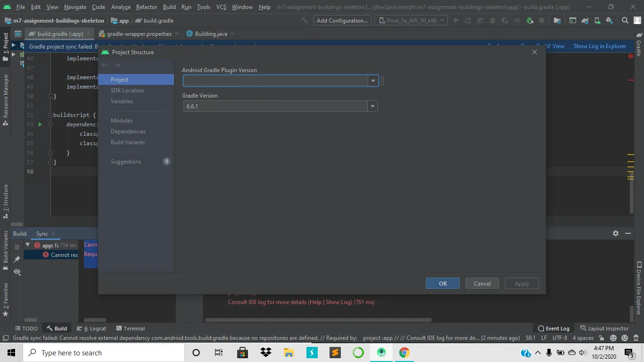This screenshot has height=362, width=644.
Task: Click the Make Project hammer icon
Action: (x=305, y=21)
